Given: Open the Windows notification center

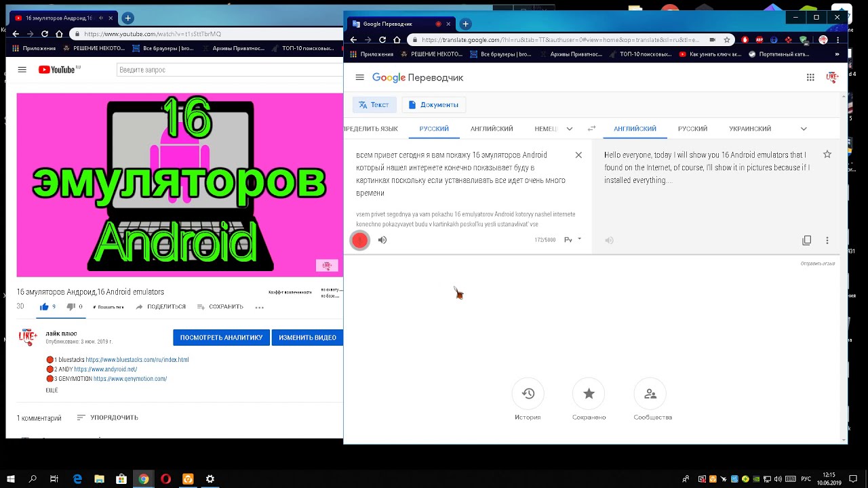Looking at the screenshot, I should [853, 479].
